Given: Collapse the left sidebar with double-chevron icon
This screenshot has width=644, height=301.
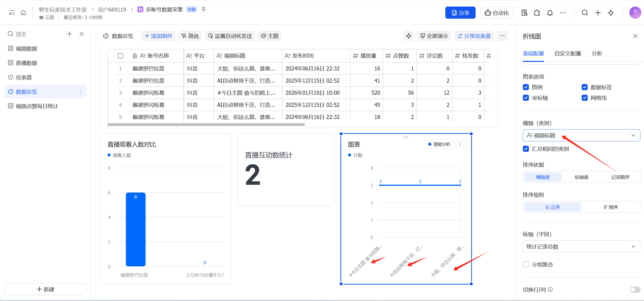Looking at the screenshot, I should (82, 34).
